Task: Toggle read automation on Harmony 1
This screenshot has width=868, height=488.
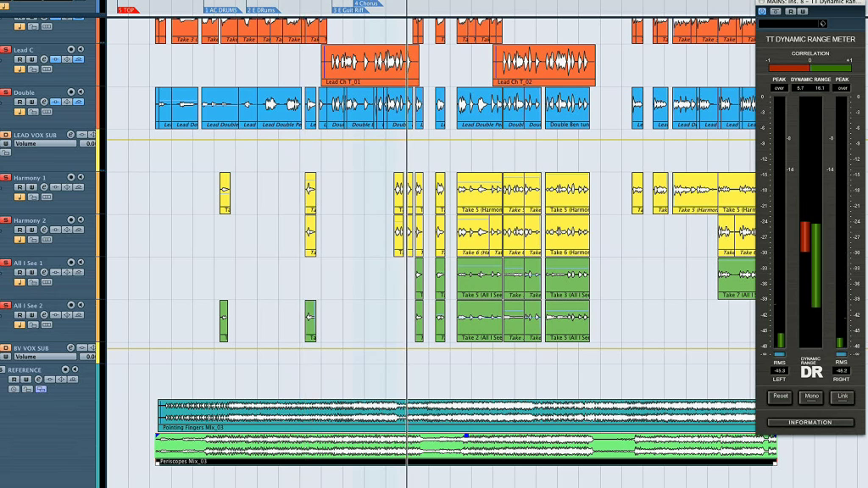Action: tap(20, 187)
